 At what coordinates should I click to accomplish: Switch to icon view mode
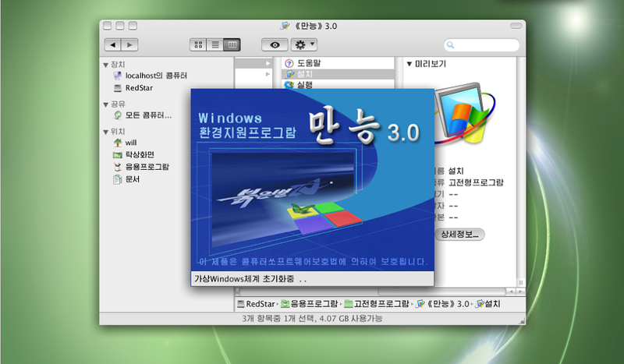pyautogui.click(x=198, y=44)
